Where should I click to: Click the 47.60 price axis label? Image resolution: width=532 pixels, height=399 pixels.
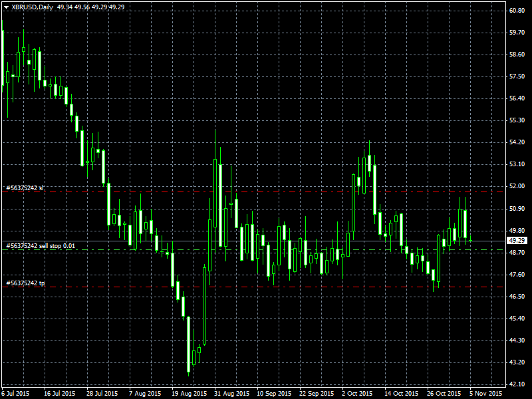tap(517, 275)
